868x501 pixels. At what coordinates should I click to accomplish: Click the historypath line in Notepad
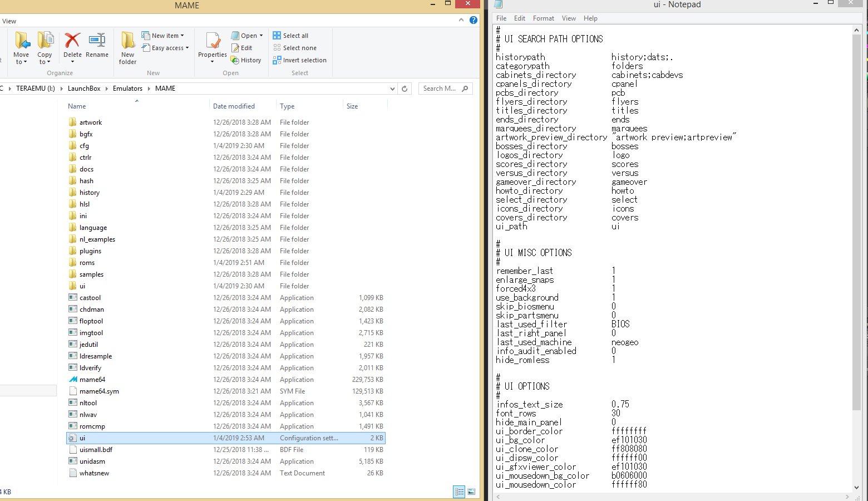(585, 57)
